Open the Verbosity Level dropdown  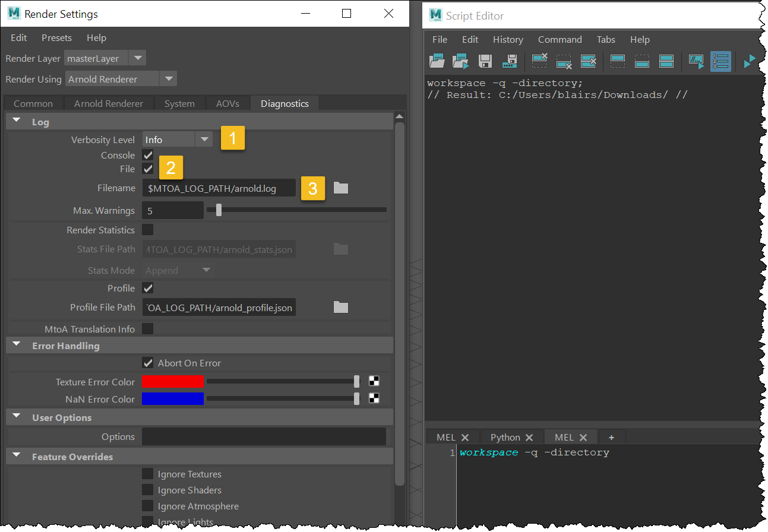204,139
